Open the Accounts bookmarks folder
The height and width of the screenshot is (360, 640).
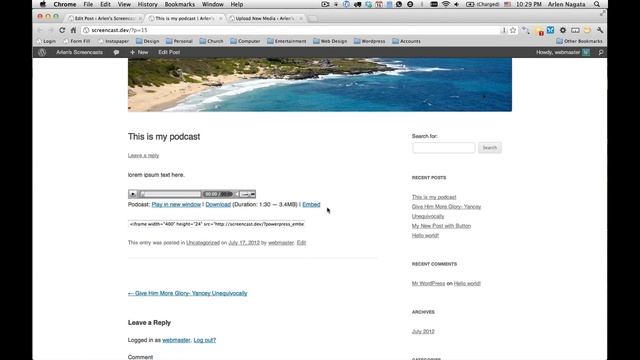click(x=407, y=41)
